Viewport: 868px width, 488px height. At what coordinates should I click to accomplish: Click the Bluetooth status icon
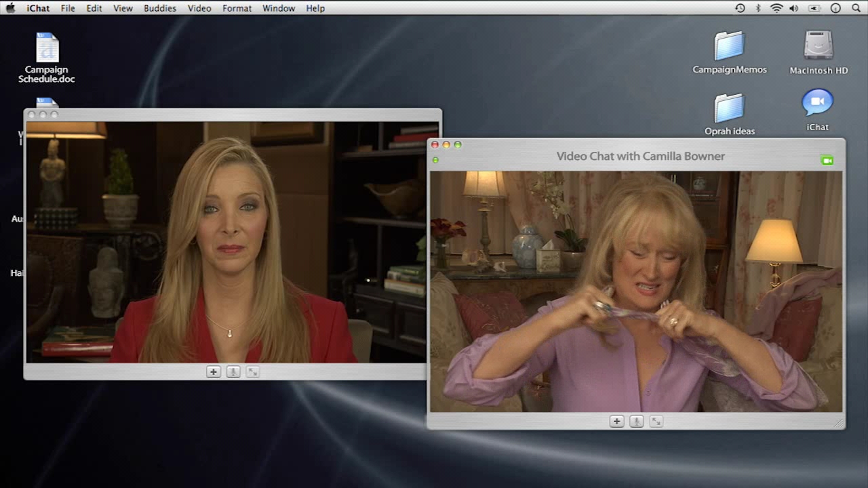coord(758,8)
